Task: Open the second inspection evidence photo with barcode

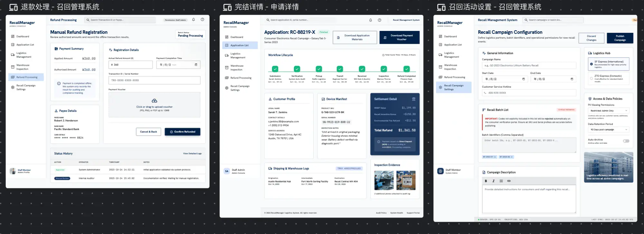Action: pyautogui.click(x=406, y=180)
